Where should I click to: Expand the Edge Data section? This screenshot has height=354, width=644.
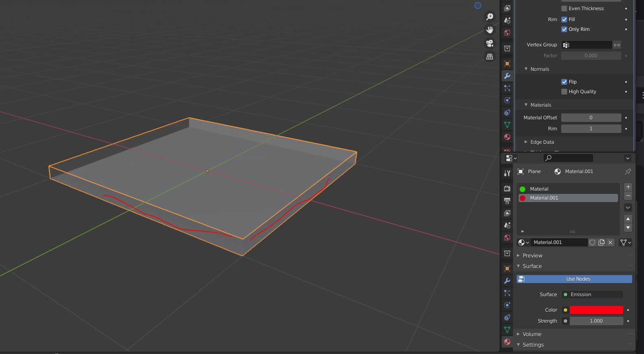pos(542,142)
